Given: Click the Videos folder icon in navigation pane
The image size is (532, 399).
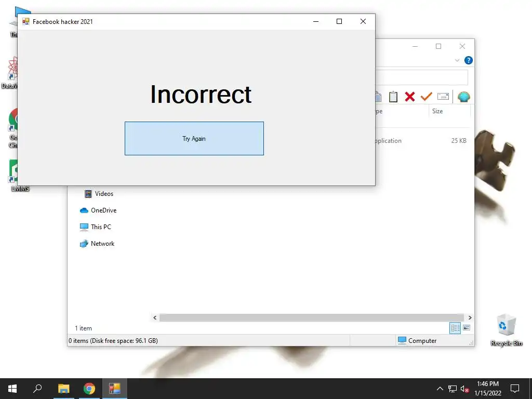Looking at the screenshot, I should [88, 194].
